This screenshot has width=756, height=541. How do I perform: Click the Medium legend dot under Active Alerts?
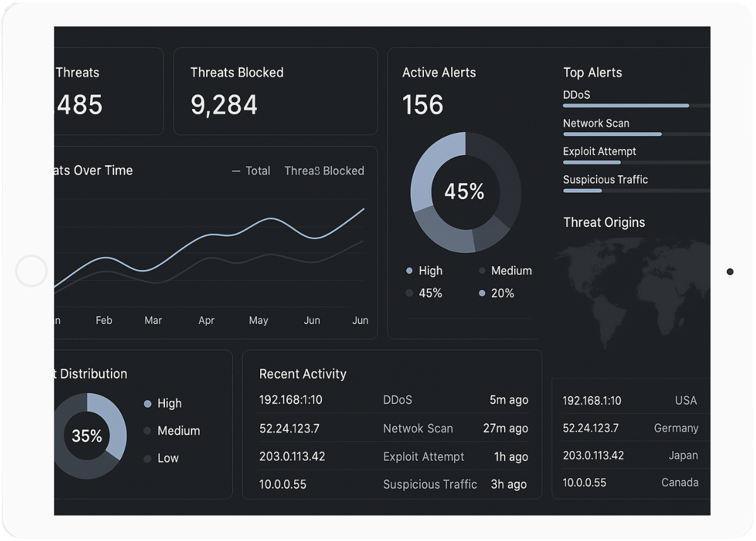483,271
